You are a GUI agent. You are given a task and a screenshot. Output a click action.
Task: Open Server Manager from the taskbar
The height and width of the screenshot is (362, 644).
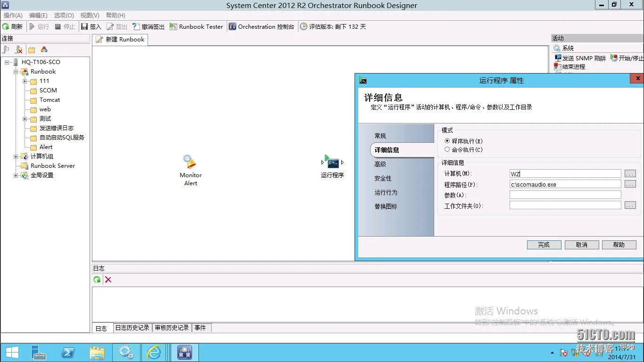click(38, 352)
